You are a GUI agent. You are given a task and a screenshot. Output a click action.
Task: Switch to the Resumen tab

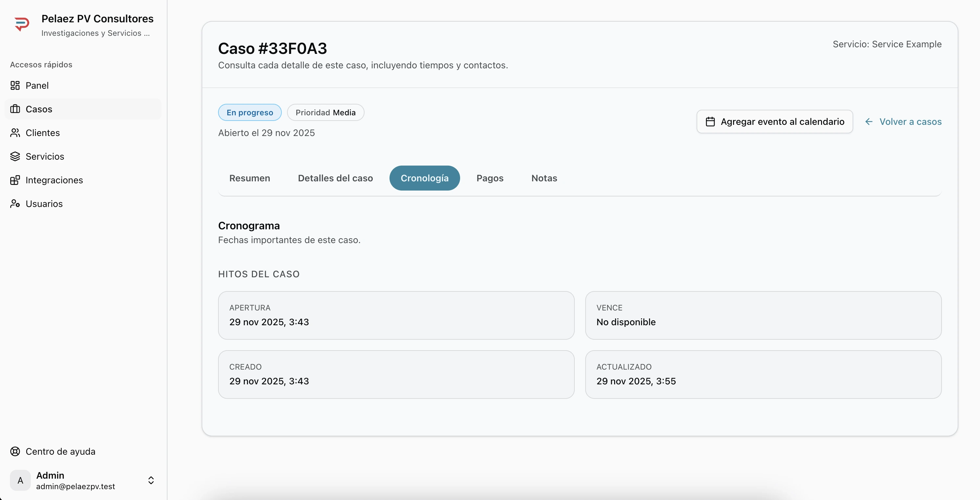pyautogui.click(x=250, y=178)
